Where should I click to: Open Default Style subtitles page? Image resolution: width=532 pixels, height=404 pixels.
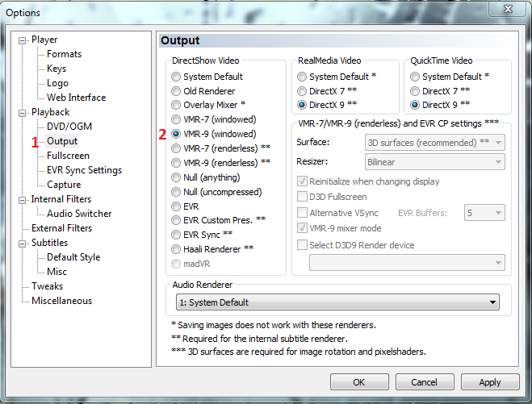[73, 257]
